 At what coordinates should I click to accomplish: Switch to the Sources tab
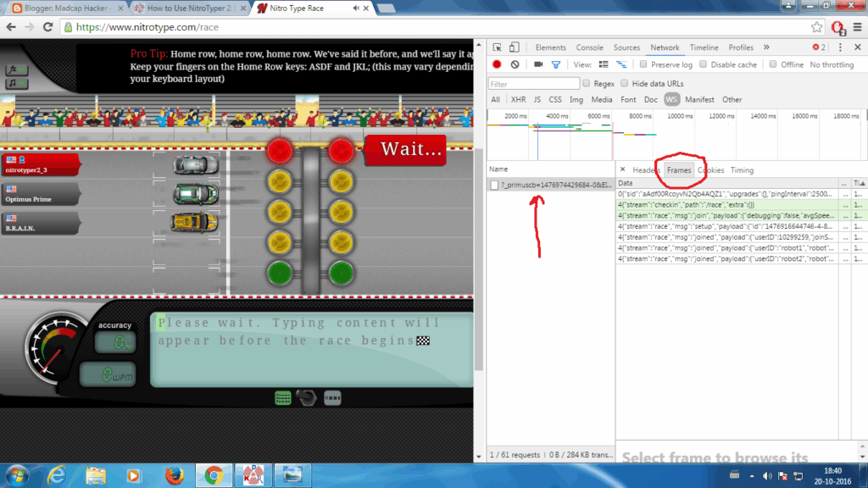coord(626,47)
